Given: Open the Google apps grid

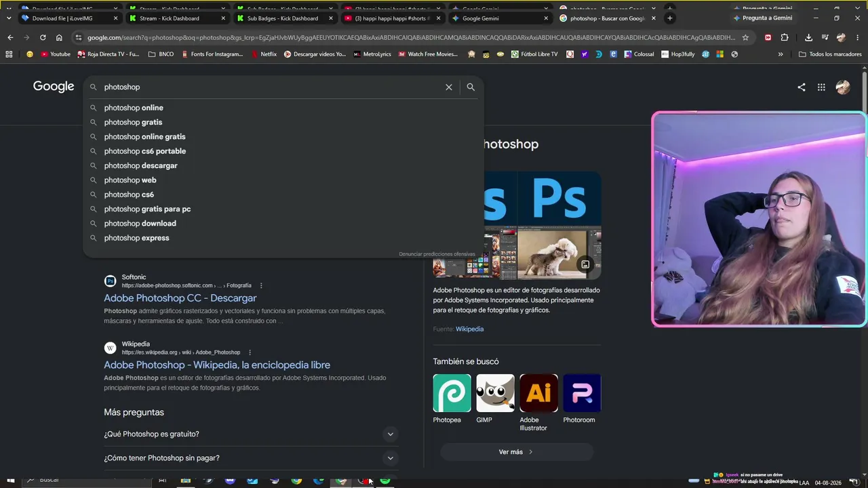Looking at the screenshot, I should pos(821,87).
